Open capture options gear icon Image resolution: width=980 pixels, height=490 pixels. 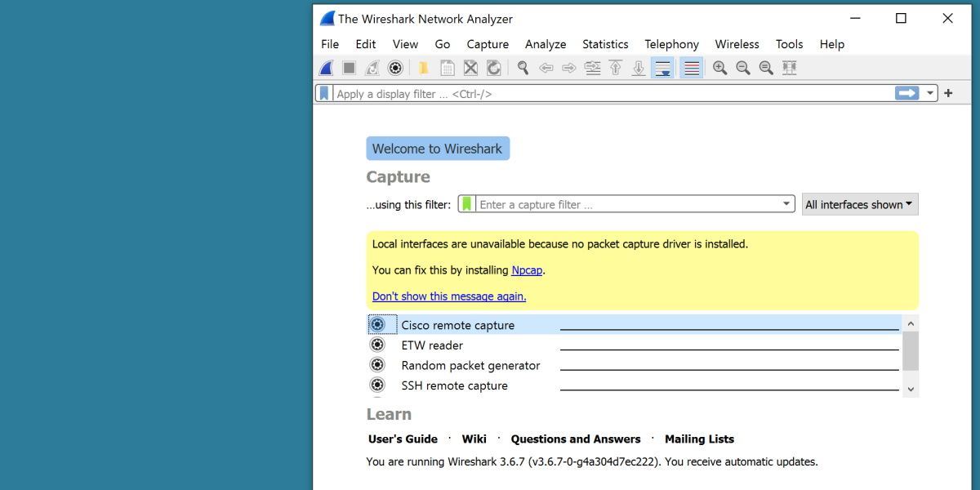pos(395,68)
